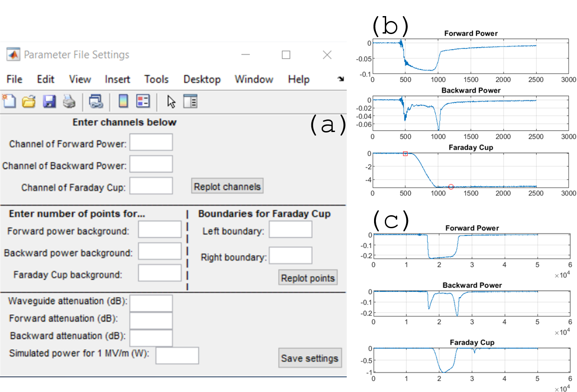The width and height of the screenshot is (577, 392).
Task: Click the Forward power background input box
Action: pos(160,230)
